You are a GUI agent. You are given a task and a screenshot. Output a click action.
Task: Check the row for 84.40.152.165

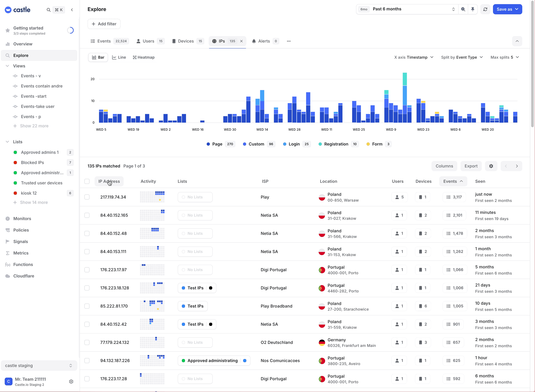coord(87,215)
